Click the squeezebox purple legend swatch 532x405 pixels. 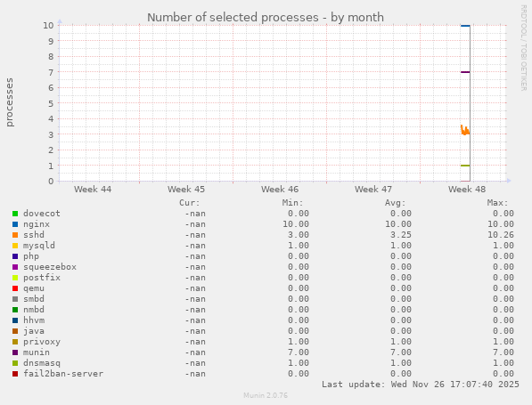click(x=15, y=267)
